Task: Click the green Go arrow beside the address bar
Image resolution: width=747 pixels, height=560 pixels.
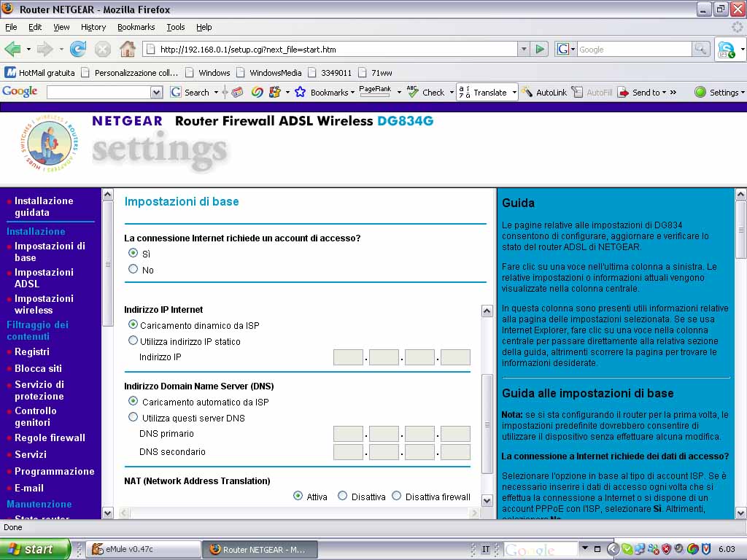Action: tap(540, 49)
